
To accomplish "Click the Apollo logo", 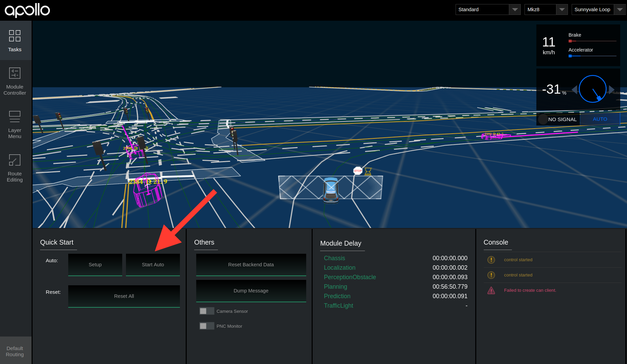I will click(27, 10).
